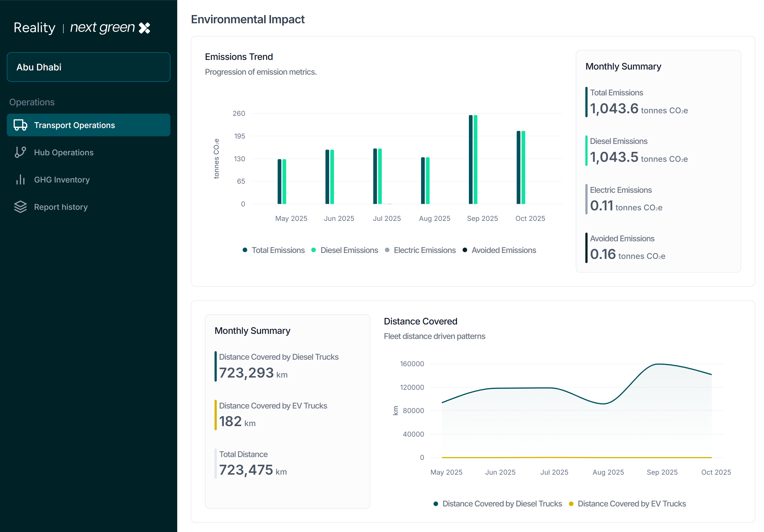Click the next green logo mark
This screenshot has width=764, height=532.
pos(144,28)
